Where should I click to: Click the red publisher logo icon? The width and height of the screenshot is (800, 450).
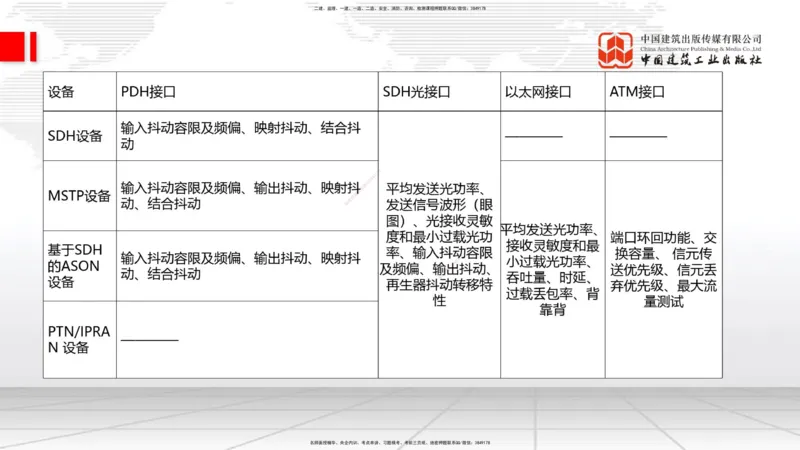pyautogui.click(x=616, y=50)
